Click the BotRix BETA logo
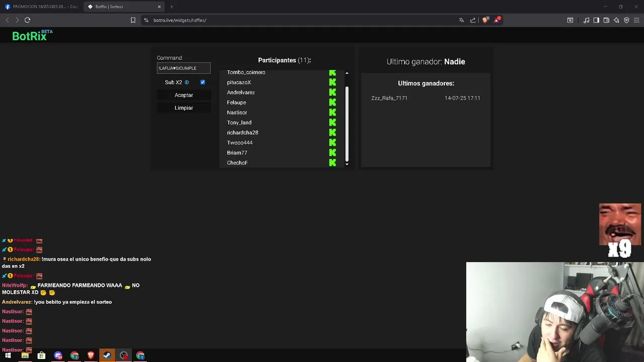 pyautogui.click(x=32, y=35)
